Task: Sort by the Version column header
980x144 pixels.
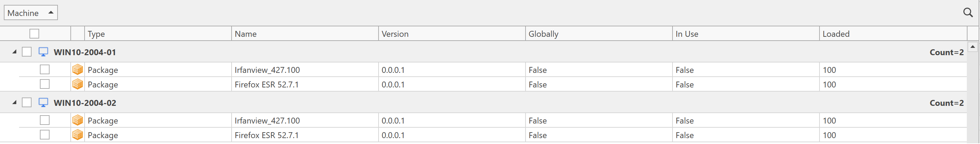Action: tap(451, 34)
